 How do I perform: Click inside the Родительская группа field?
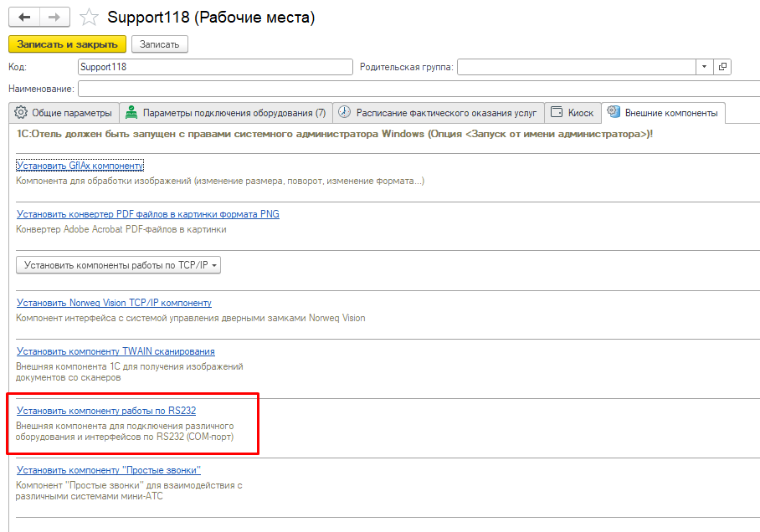tap(577, 67)
